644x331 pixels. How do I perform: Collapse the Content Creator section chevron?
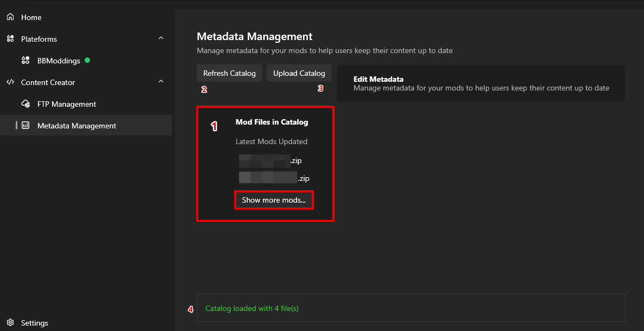click(161, 82)
